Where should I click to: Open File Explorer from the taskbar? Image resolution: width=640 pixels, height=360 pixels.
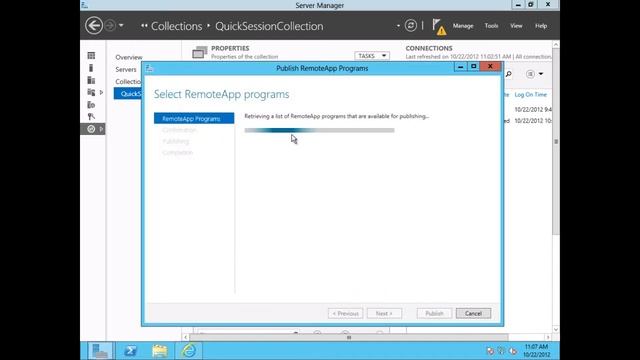[x=160, y=351]
